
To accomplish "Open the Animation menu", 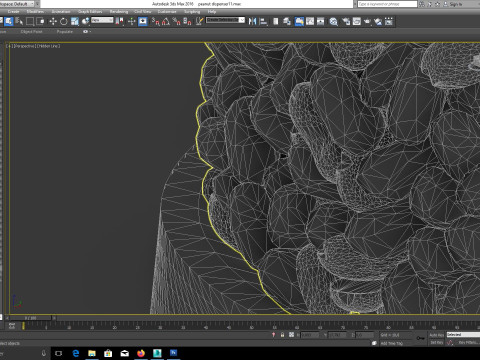I will 61,12.
